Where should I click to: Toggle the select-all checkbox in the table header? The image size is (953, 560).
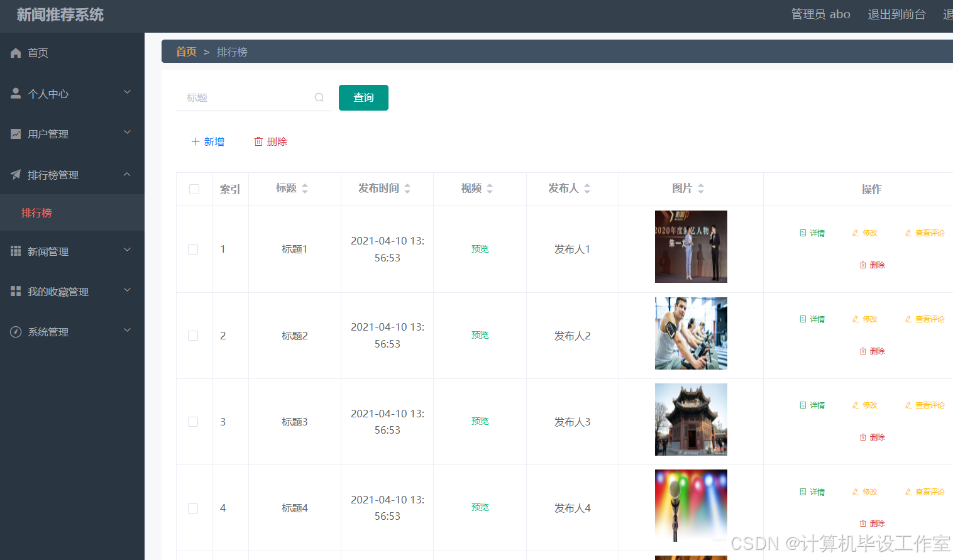(x=193, y=189)
